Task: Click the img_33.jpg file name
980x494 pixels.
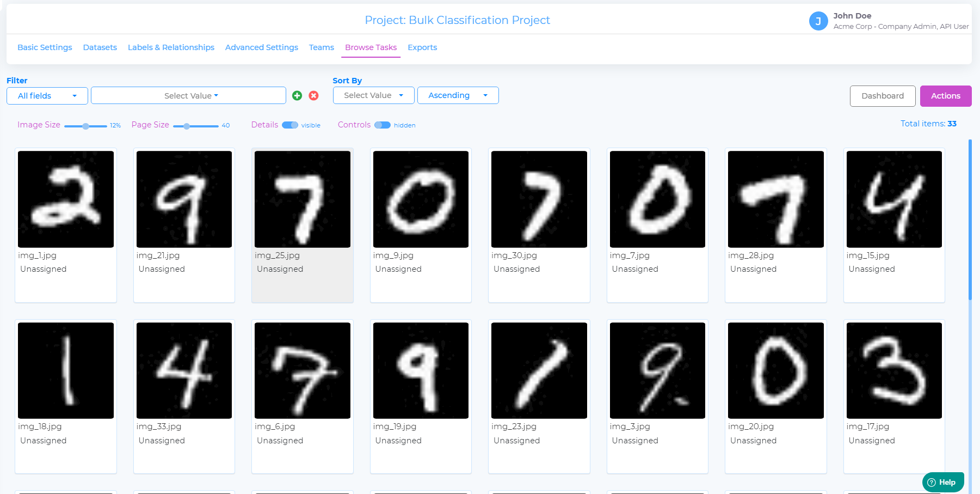Action: pyautogui.click(x=159, y=426)
